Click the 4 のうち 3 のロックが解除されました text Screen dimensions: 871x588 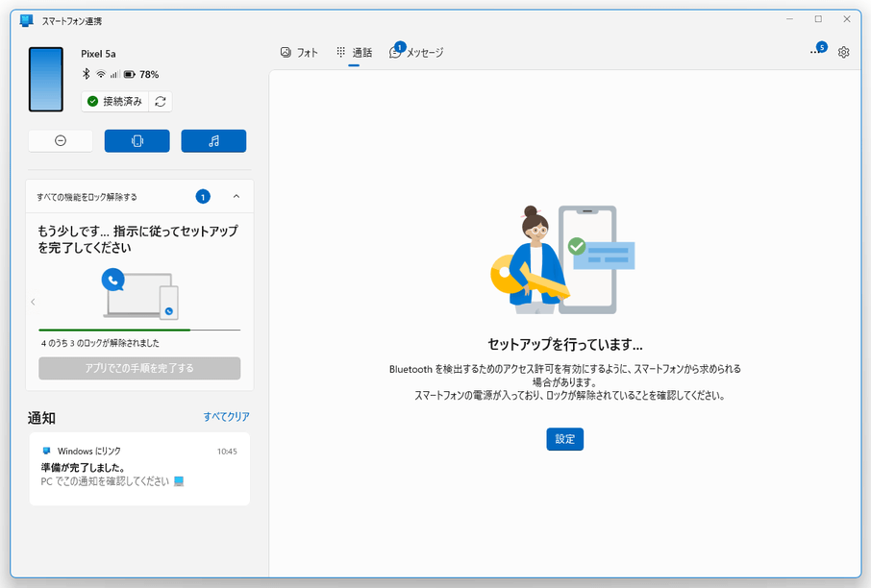point(100,343)
